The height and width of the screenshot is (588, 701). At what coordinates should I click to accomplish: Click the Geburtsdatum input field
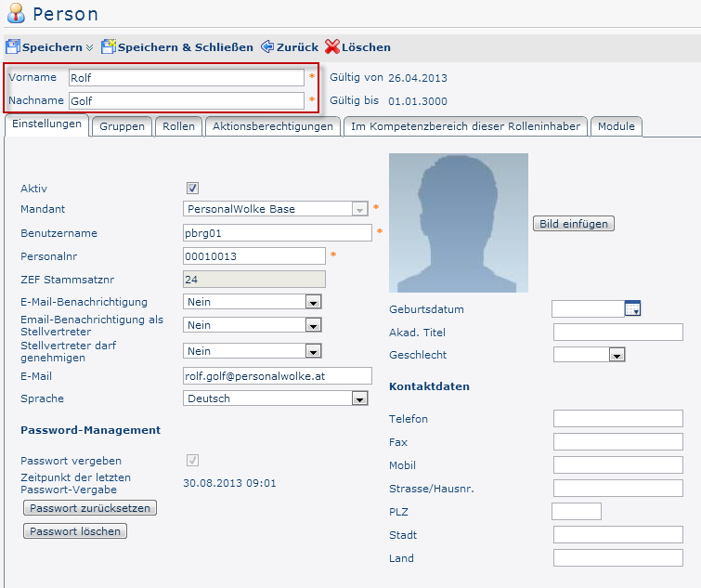pyautogui.click(x=588, y=309)
